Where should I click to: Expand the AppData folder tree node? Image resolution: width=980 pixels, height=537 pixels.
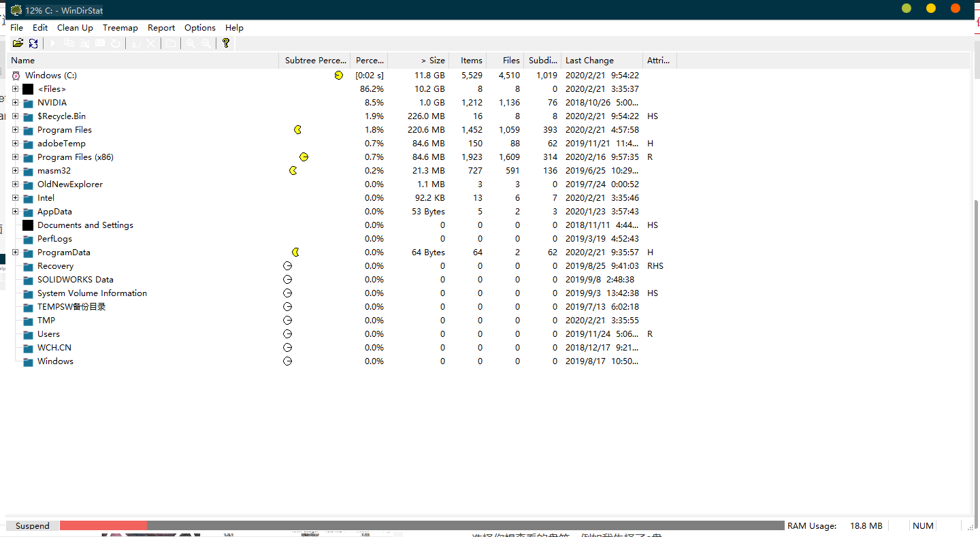coord(15,212)
